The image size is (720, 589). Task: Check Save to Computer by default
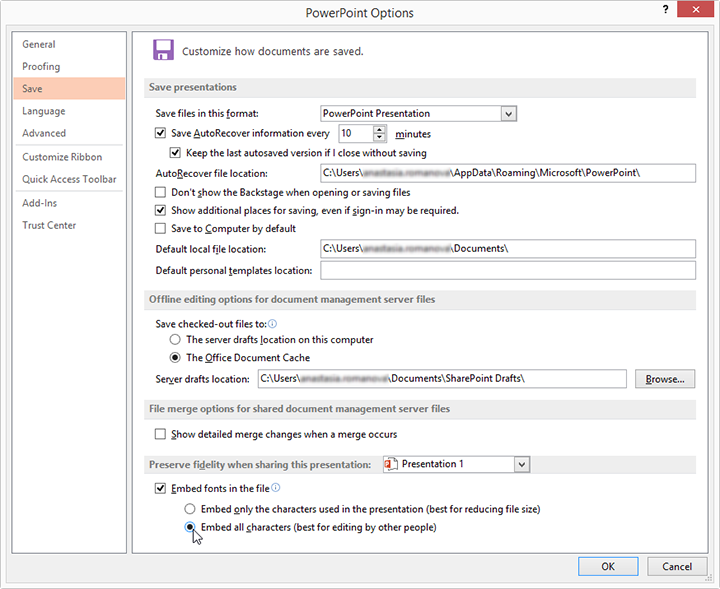pyautogui.click(x=161, y=228)
